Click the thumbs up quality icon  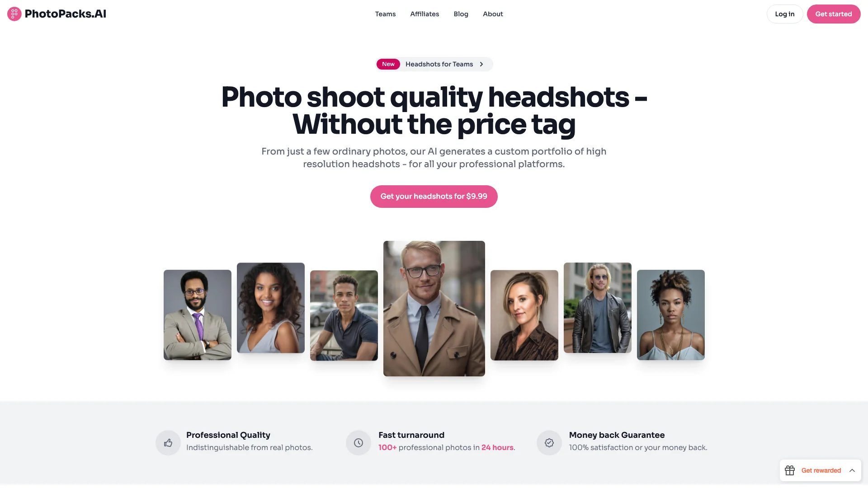(168, 442)
